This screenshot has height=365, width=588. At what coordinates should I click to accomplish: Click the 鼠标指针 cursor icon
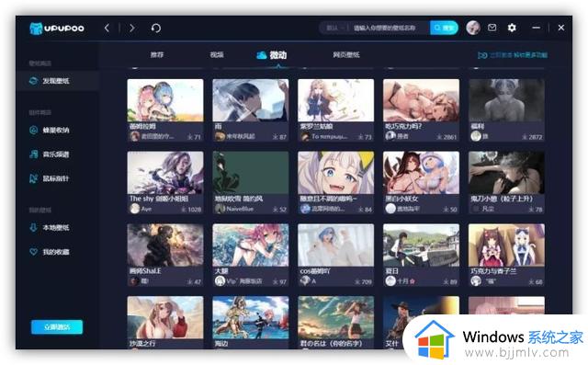pos(33,178)
